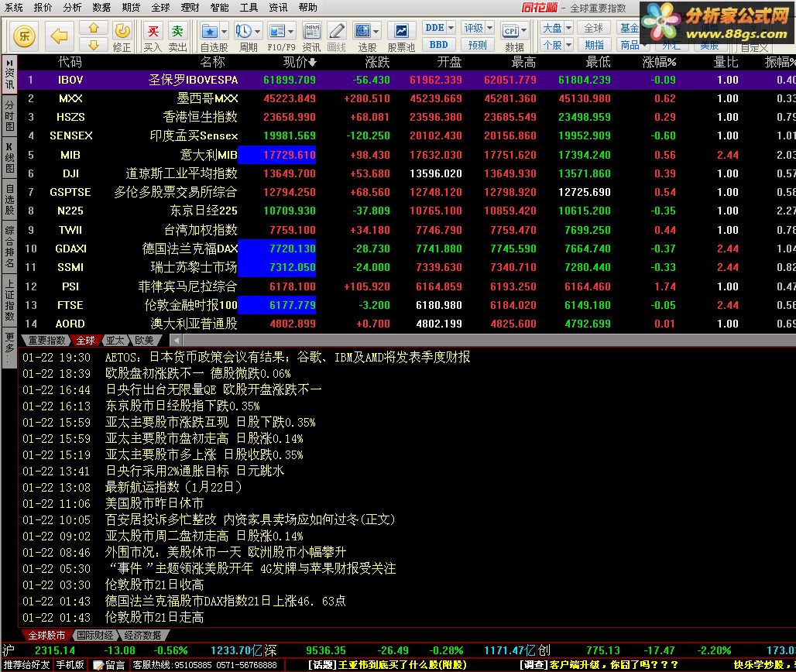The image size is (796, 672).
Task: Expand the 评级 dropdown arrow
Action: 489,28
